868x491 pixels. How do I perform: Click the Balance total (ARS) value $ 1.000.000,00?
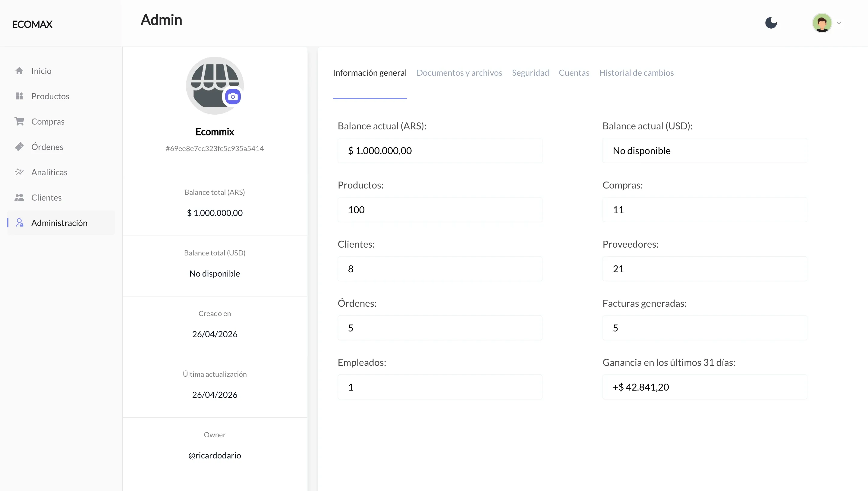(x=215, y=213)
